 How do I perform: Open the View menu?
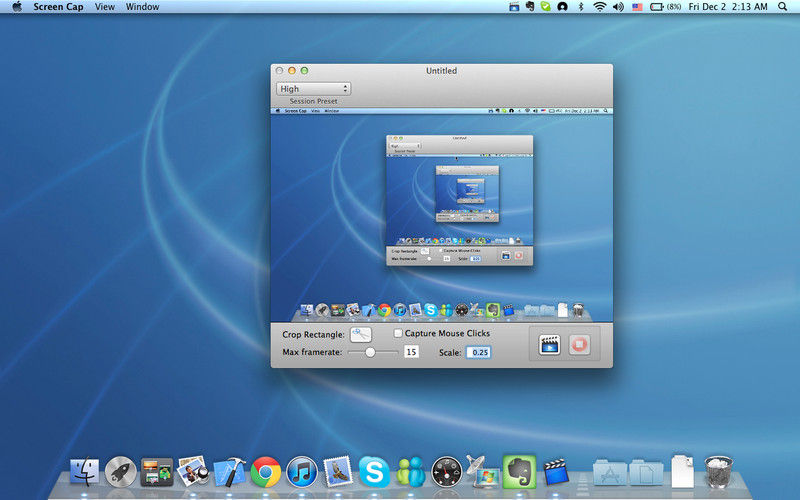click(105, 7)
